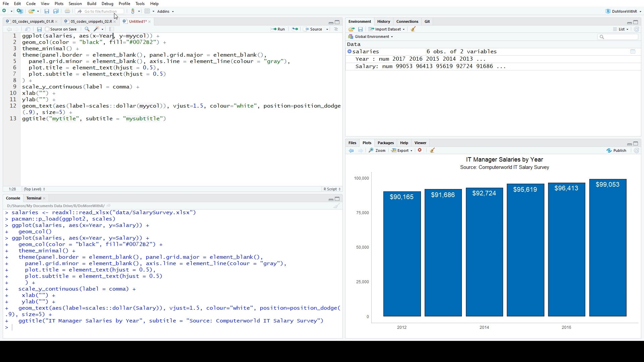Switch to the Connections tab
The height and width of the screenshot is (362, 644).
click(x=407, y=21)
